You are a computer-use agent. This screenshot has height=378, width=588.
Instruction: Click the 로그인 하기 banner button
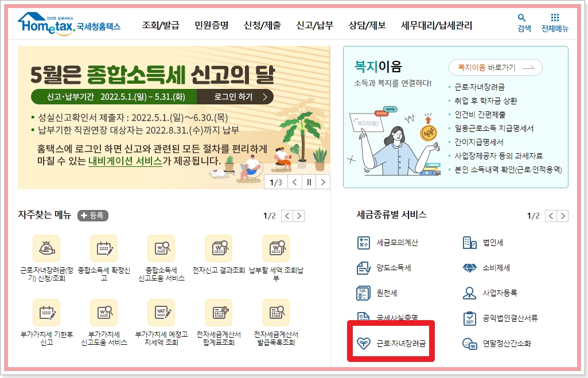[x=235, y=97]
